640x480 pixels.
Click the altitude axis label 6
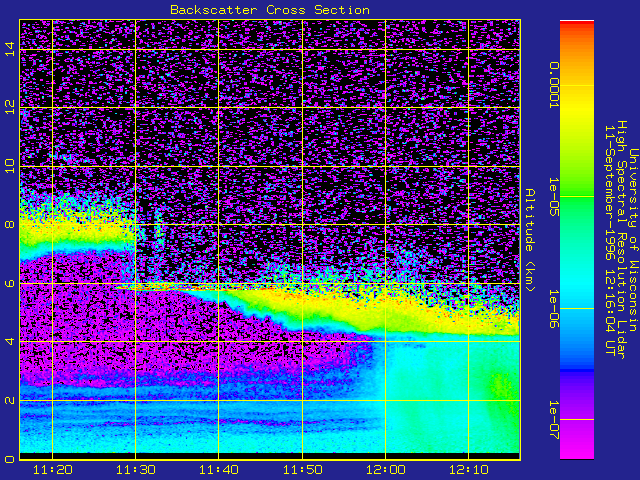tap(10, 283)
